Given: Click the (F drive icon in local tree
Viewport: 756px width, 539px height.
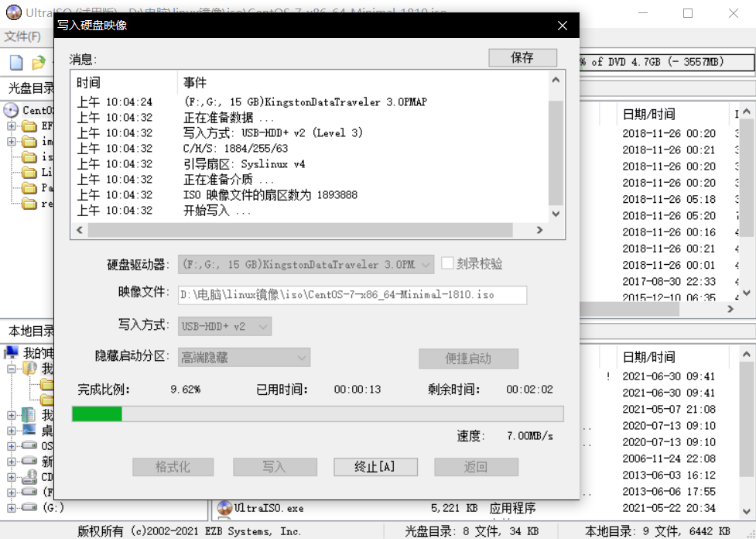Looking at the screenshot, I should 29,493.
